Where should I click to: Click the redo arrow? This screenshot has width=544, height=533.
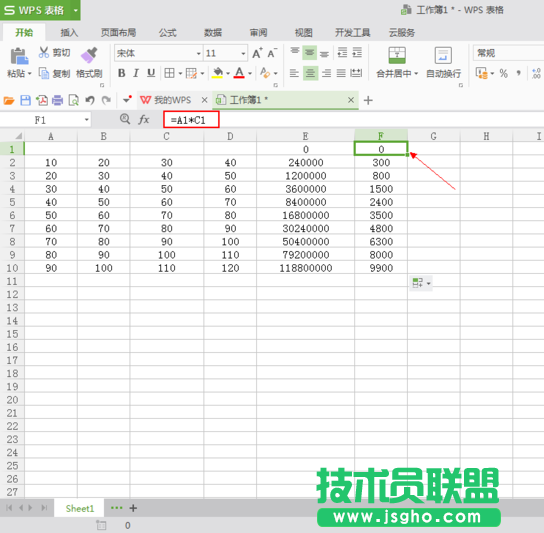(x=106, y=100)
